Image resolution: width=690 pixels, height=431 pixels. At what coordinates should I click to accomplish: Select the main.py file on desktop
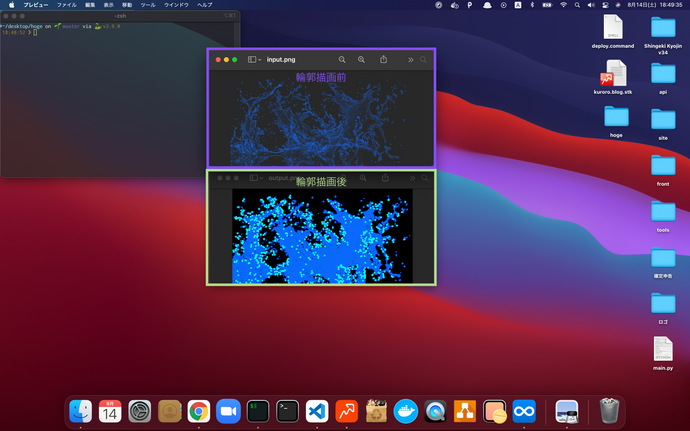pyautogui.click(x=663, y=353)
